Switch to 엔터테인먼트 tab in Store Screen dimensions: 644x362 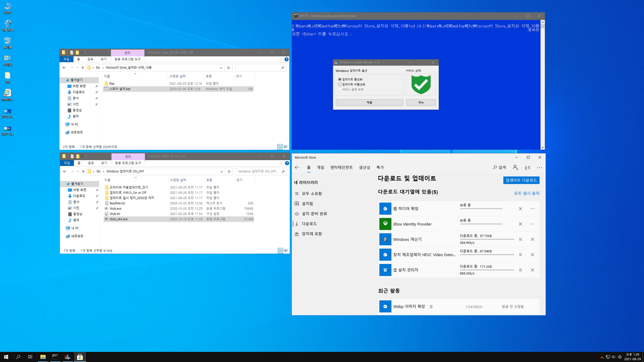[x=341, y=167]
